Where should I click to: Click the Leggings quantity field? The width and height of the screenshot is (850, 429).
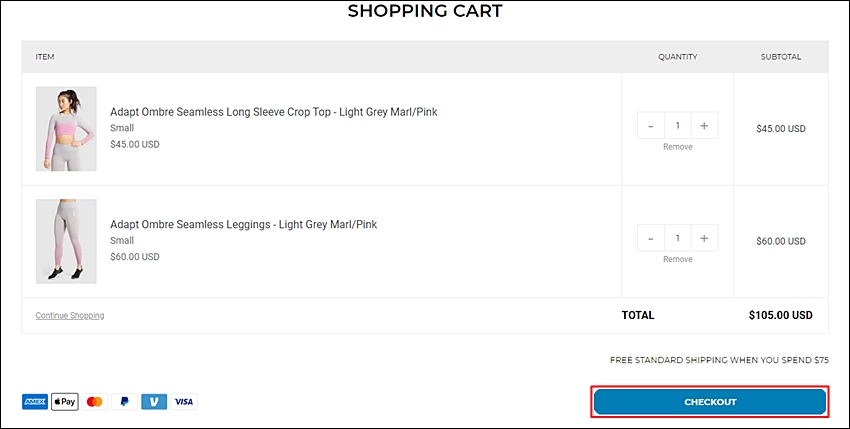[678, 238]
